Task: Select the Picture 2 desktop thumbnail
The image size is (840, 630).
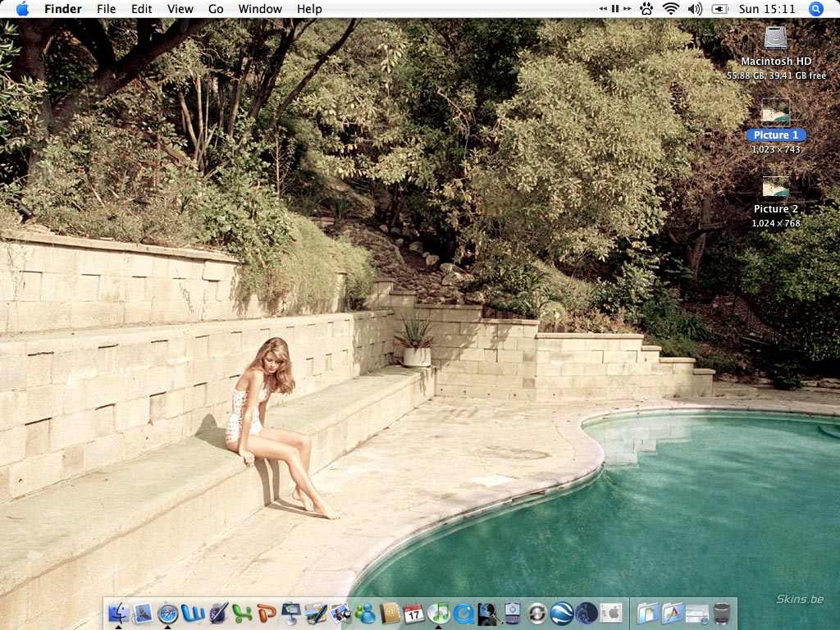Action: point(776,185)
